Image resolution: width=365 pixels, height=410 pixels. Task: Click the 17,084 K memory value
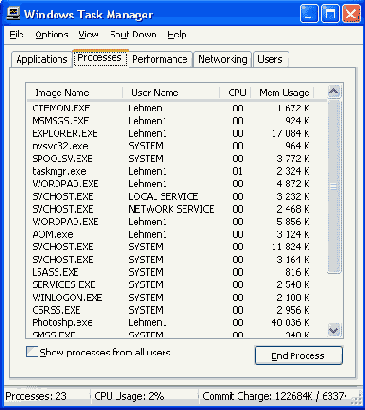290,133
